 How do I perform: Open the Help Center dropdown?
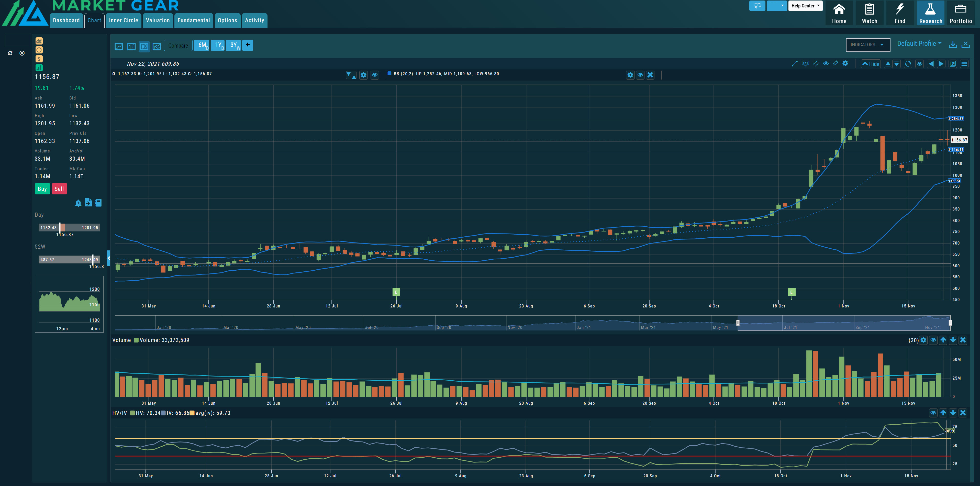click(805, 6)
